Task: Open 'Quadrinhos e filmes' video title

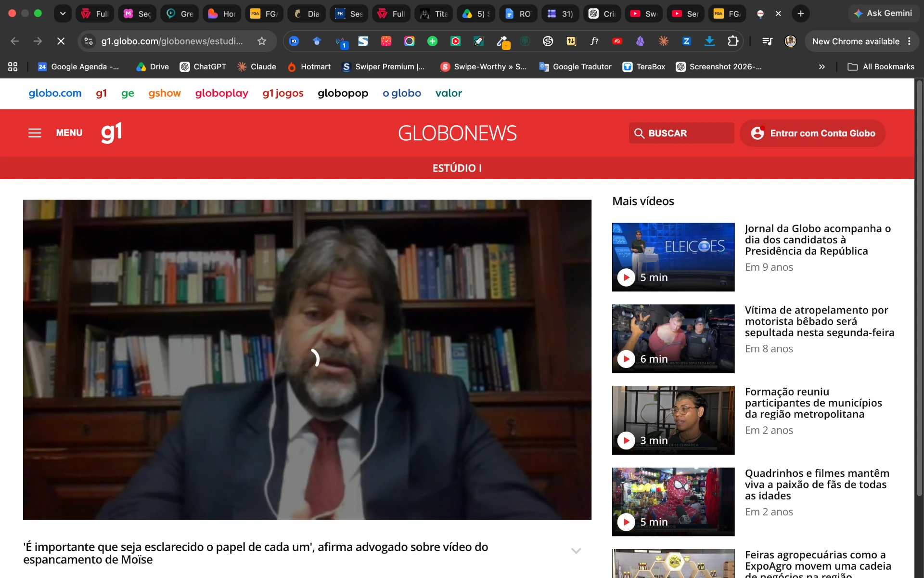Action: [817, 485]
